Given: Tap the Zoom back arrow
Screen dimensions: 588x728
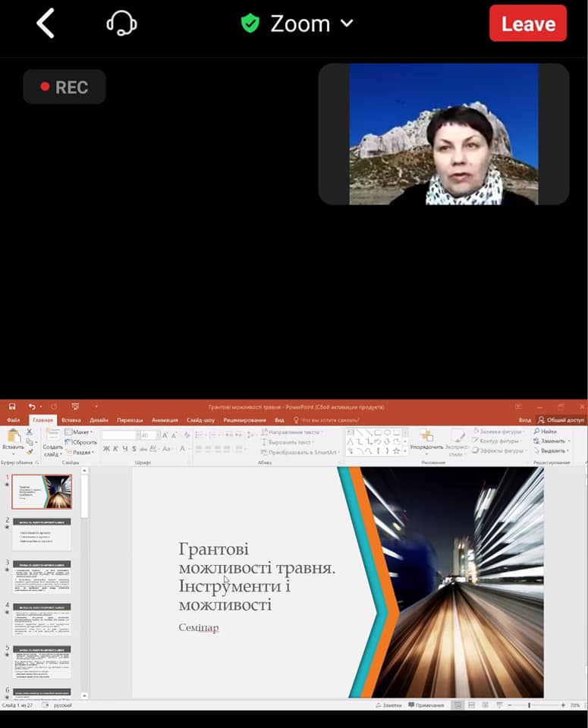Looking at the screenshot, I should [x=46, y=24].
